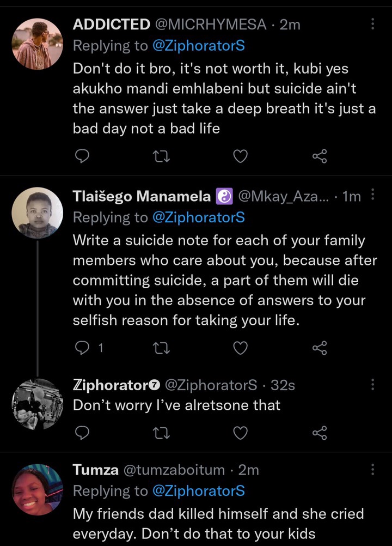
Task: Open @ZiphoratorS link in Tumza's reply
Action: (199, 490)
